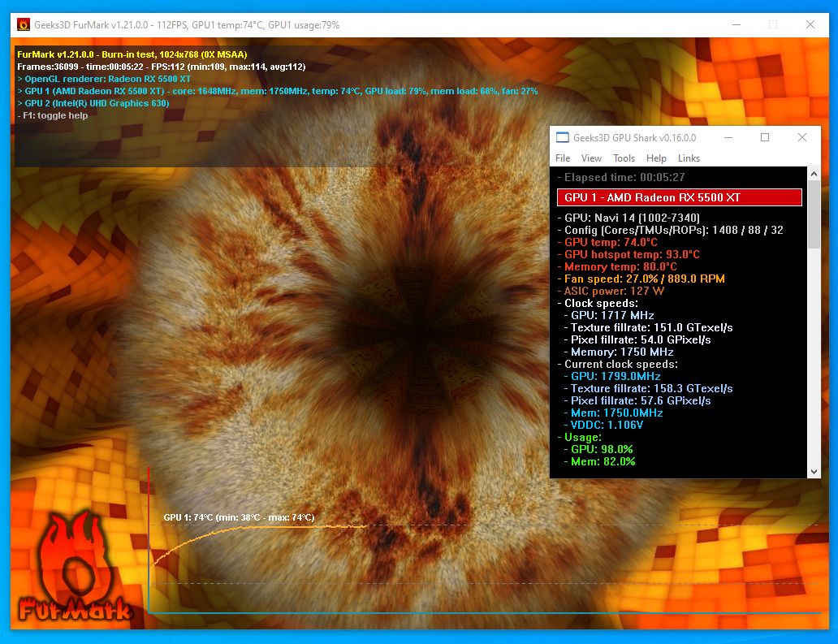
Task: Click the GPU Shark window title text
Action: (x=634, y=138)
